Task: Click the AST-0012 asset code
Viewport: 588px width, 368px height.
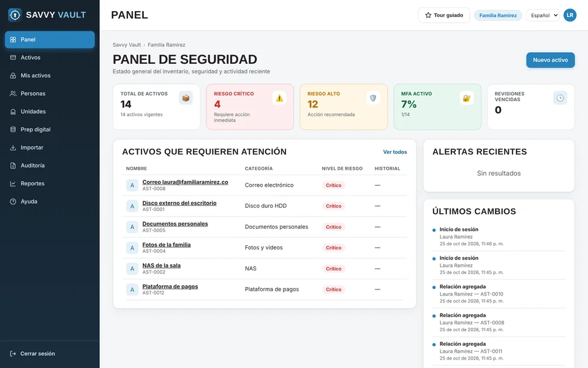Action: [x=153, y=293]
